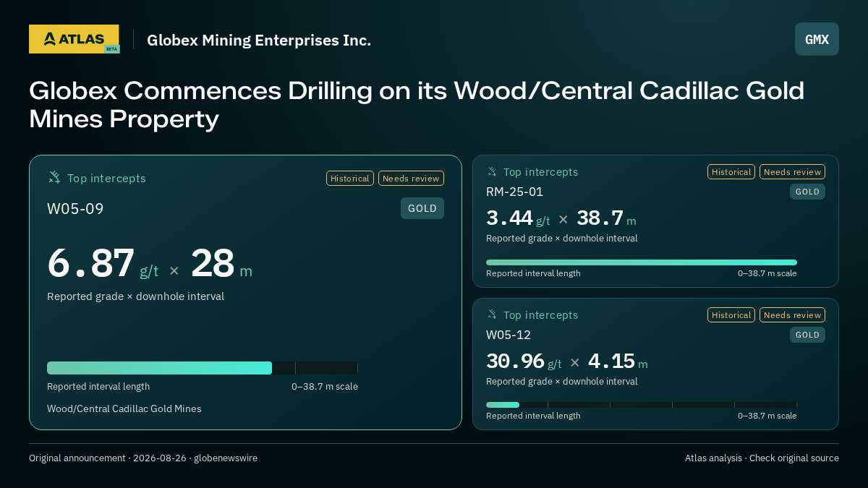This screenshot has width=868, height=488.
Task: Click the W05-12 interval length bar
Action: pos(642,405)
